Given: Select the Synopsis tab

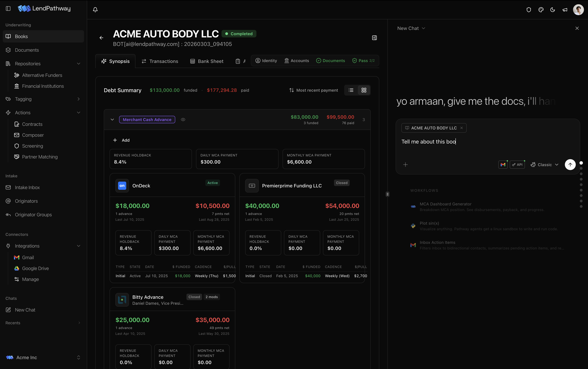Looking at the screenshot, I should pyautogui.click(x=116, y=61).
